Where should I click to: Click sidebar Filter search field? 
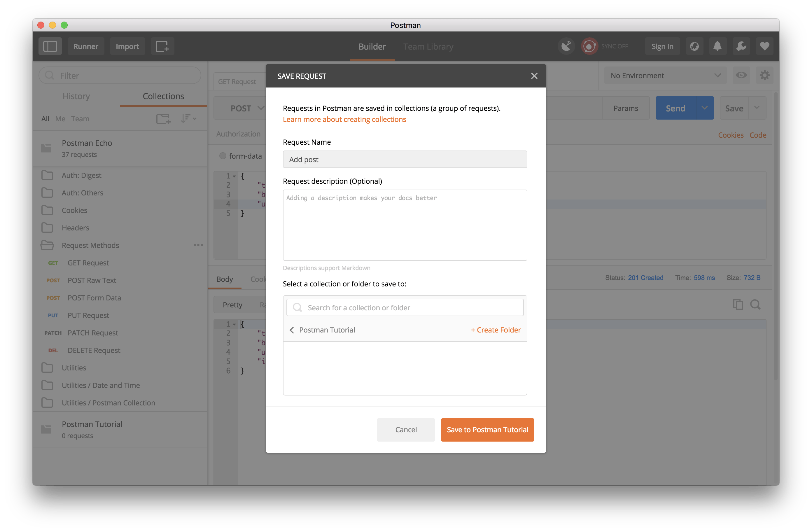pyautogui.click(x=120, y=75)
